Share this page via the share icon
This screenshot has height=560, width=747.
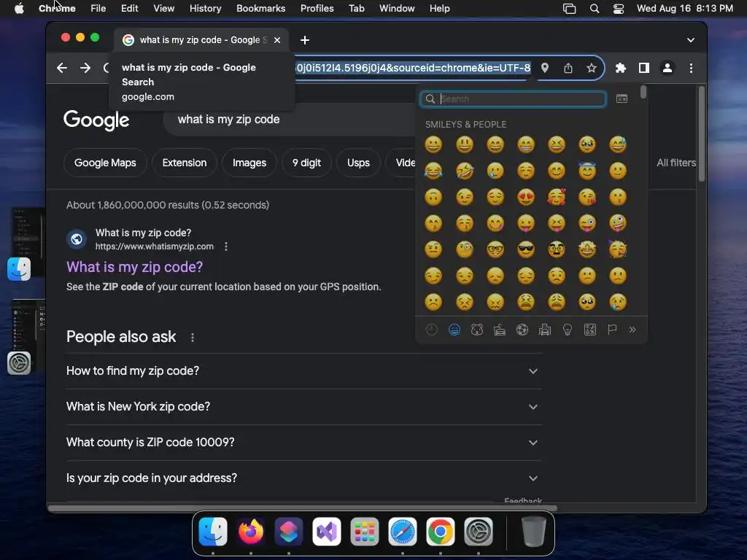[x=568, y=68]
